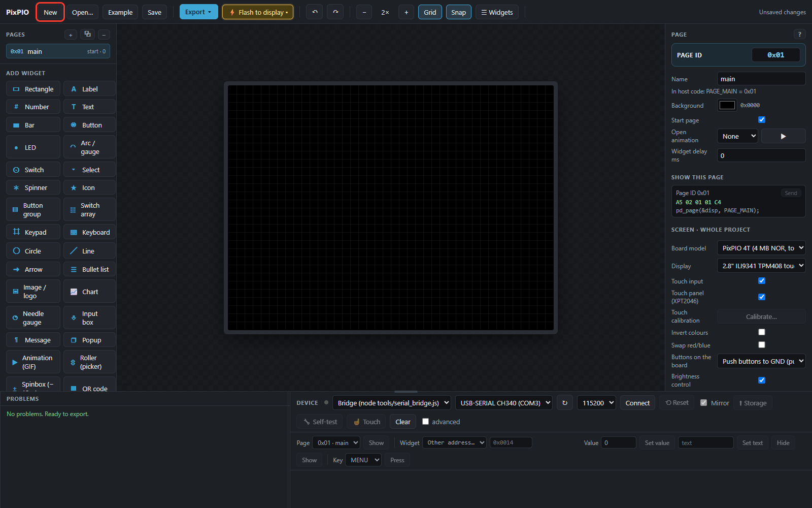Open the Background colour swatch
Screen dimensions: 812x508
click(x=727, y=105)
